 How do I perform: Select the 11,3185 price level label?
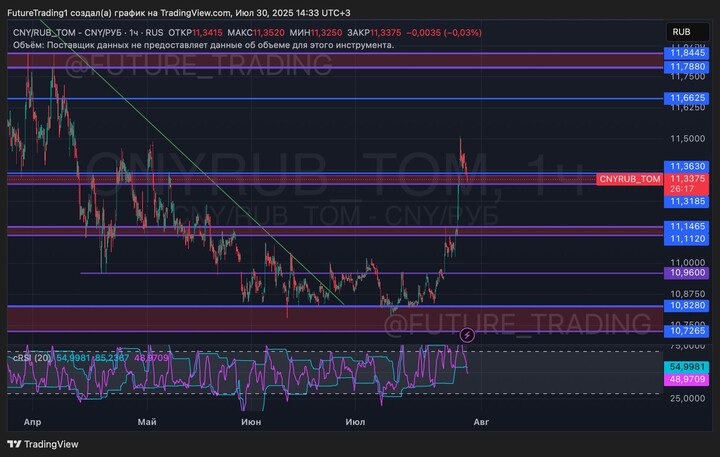(686, 201)
